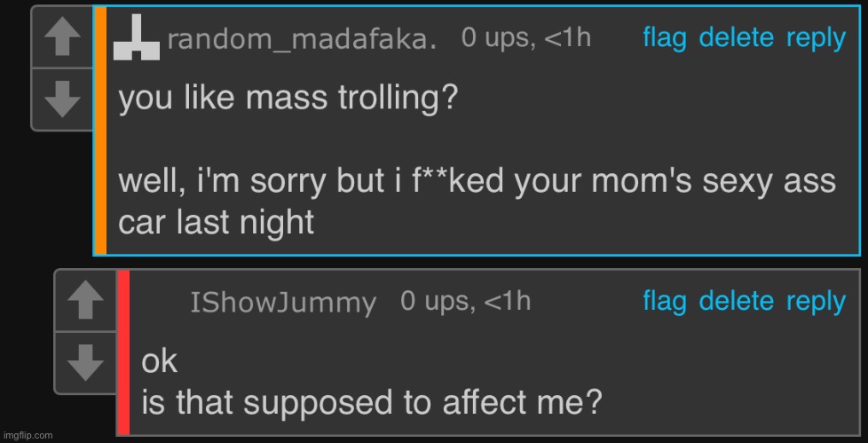The width and height of the screenshot is (868, 443).
Task: Click the "is that supposed to affect me?" text
Action: coord(373,404)
